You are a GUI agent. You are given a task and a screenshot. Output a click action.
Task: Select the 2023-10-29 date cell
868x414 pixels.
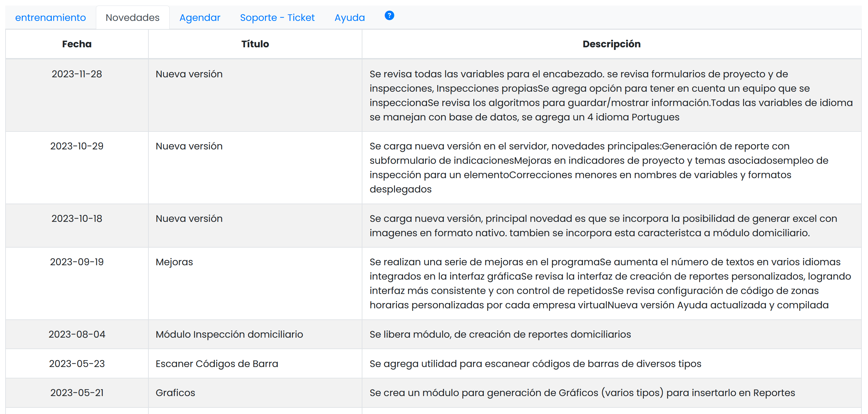tap(77, 146)
